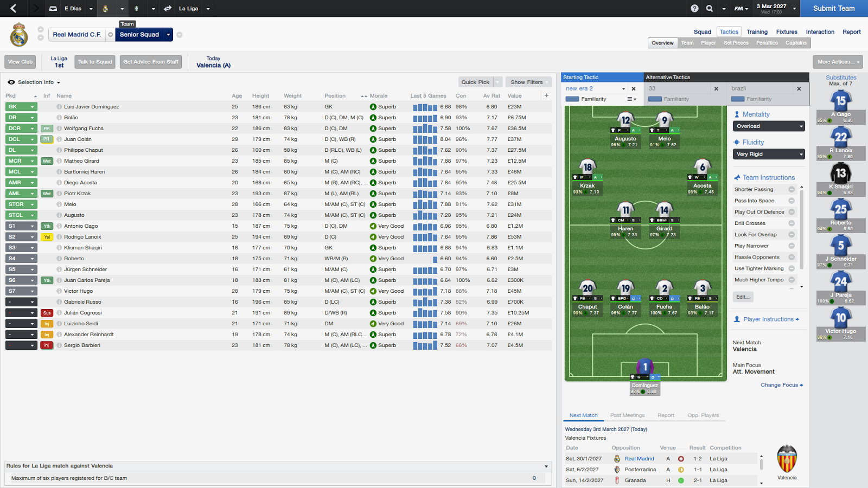Toggle the Pass Into Space instruction
Screen dimensions: 868x488
[792, 201]
